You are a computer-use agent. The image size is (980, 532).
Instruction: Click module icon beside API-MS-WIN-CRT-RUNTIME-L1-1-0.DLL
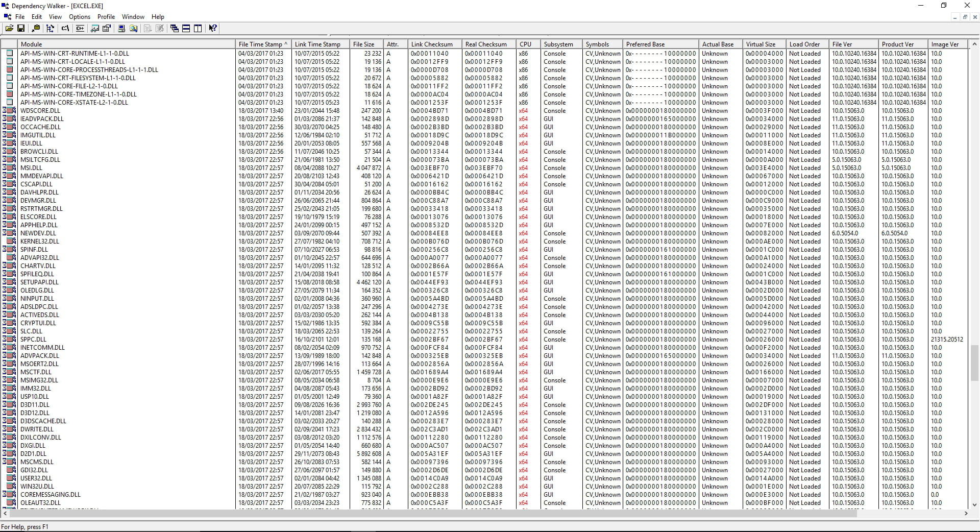(x=9, y=53)
